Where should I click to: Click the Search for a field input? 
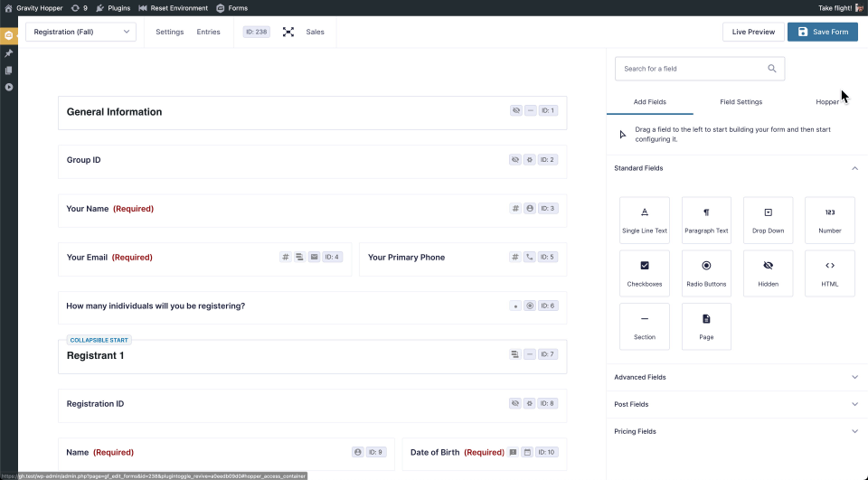700,69
